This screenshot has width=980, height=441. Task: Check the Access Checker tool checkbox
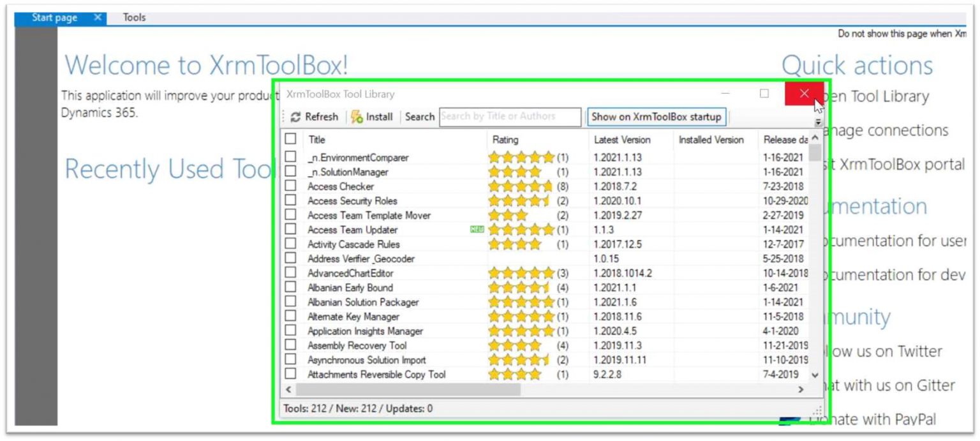coord(291,186)
